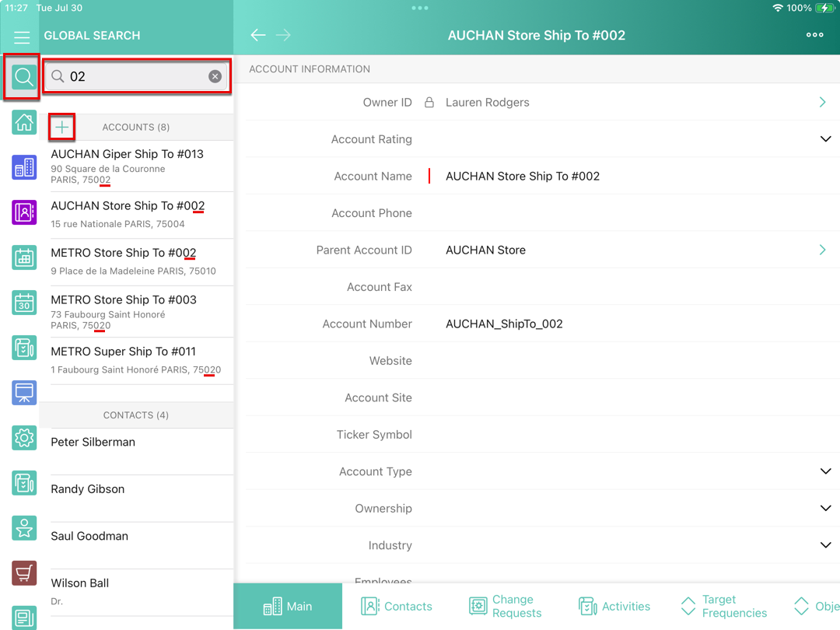Expand the Ownership dropdown
This screenshot has width=840, height=630.
pos(825,508)
